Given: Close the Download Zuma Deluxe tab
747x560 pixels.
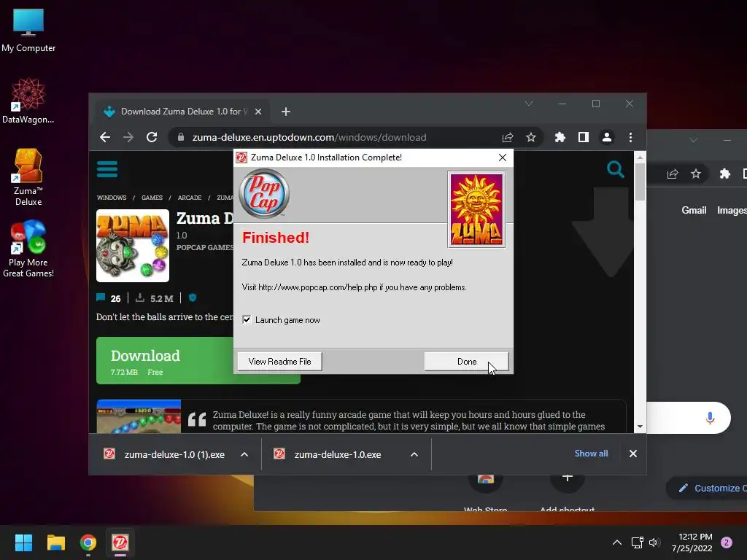Looking at the screenshot, I should [258, 112].
